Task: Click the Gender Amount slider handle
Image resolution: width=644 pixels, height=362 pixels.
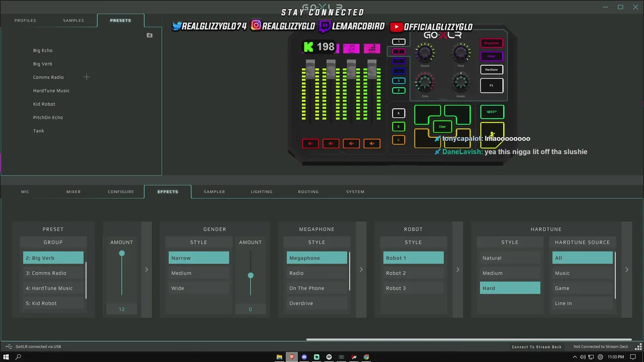Action: 251,276
